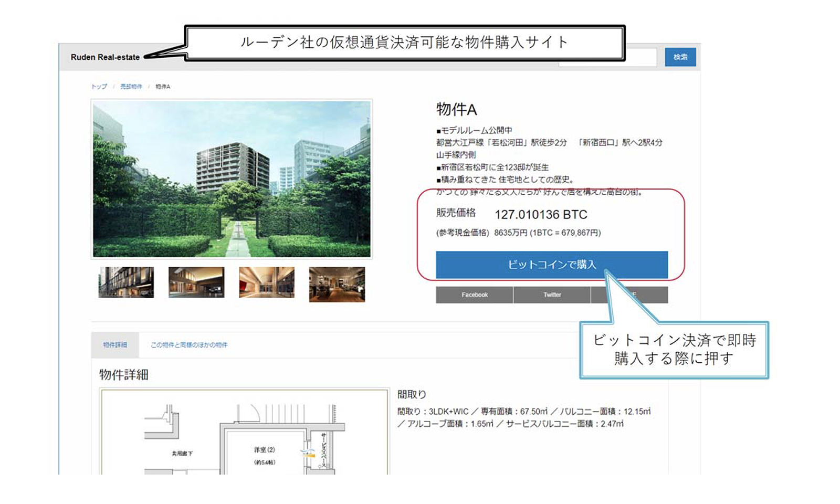Click the Ruden Real-estate site logo
840x504 pixels.
click(105, 57)
